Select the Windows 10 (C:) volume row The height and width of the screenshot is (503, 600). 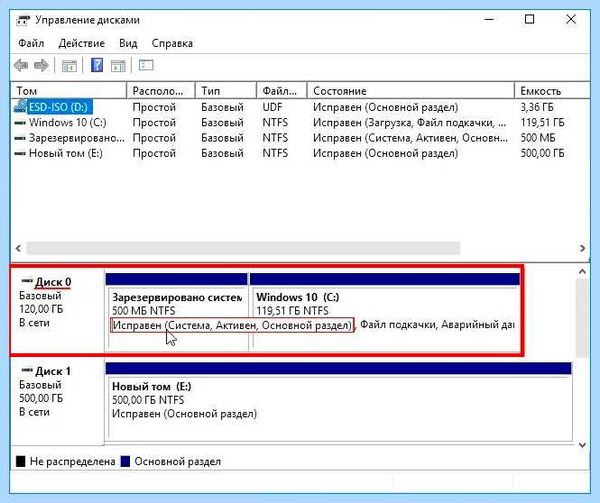(300, 122)
